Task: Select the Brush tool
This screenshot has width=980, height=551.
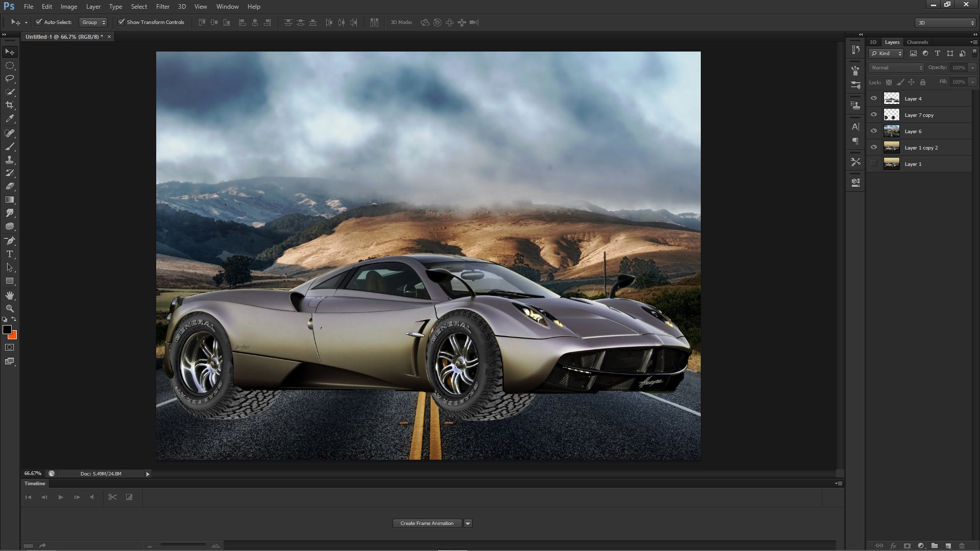Action: [10, 146]
